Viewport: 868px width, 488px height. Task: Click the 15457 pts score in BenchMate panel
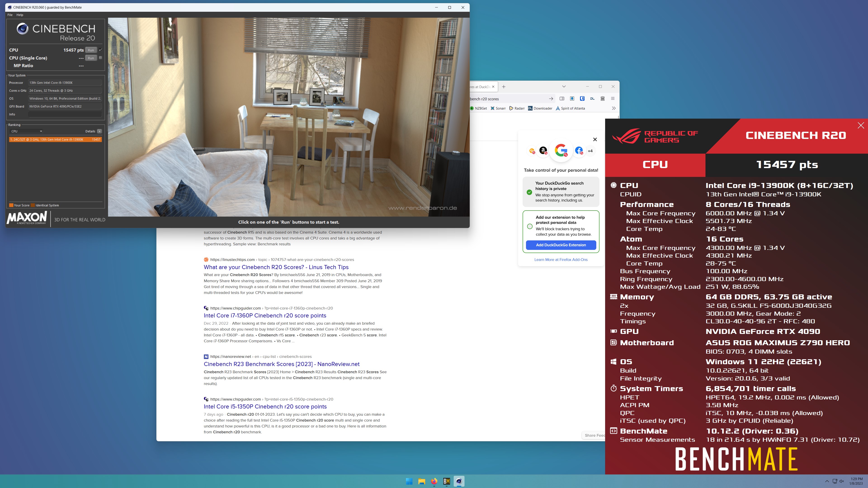point(787,165)
